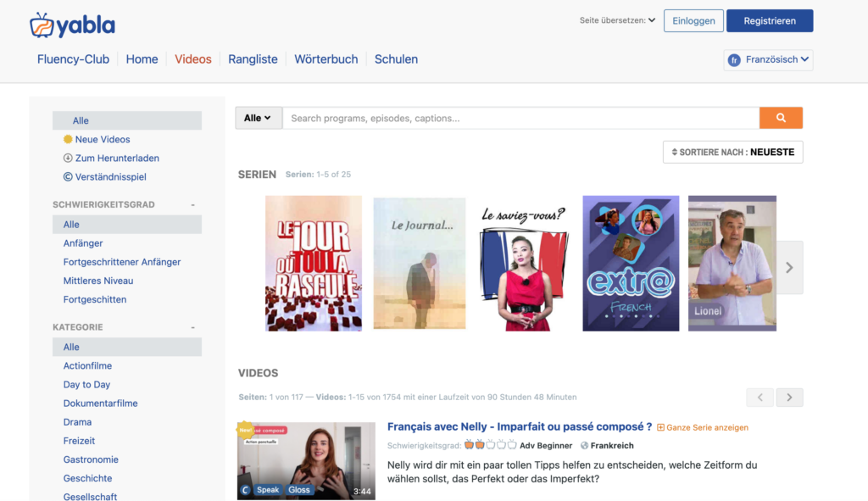
Task: Open the Französisch language dropdown
Action: [x=768, y=60]
